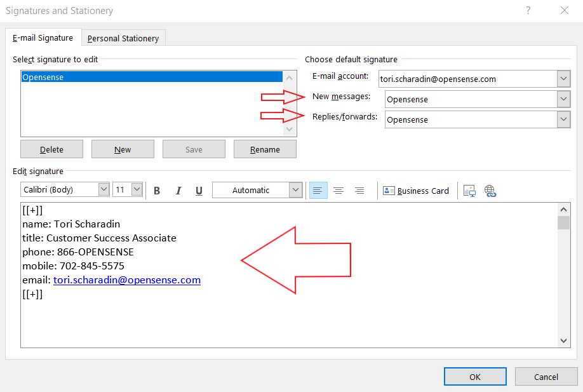
Task: Expand the Replies/forwards signature dropdown
Action: click(x=564, y=119)
